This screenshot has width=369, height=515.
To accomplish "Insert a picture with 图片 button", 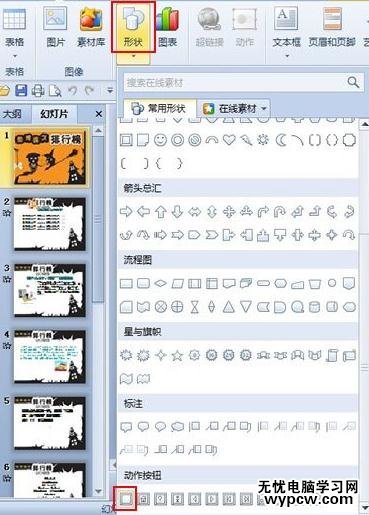I will pos(55,27).
